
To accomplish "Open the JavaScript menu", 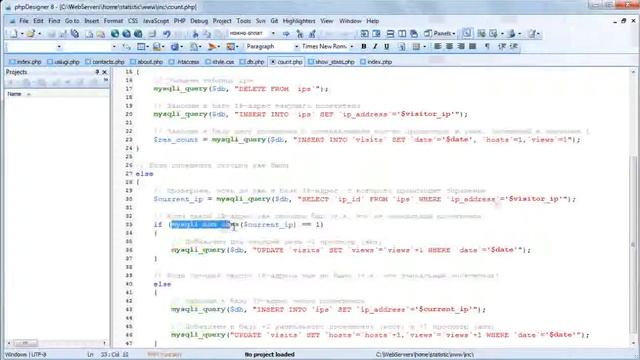I will (x=156, y=21).
